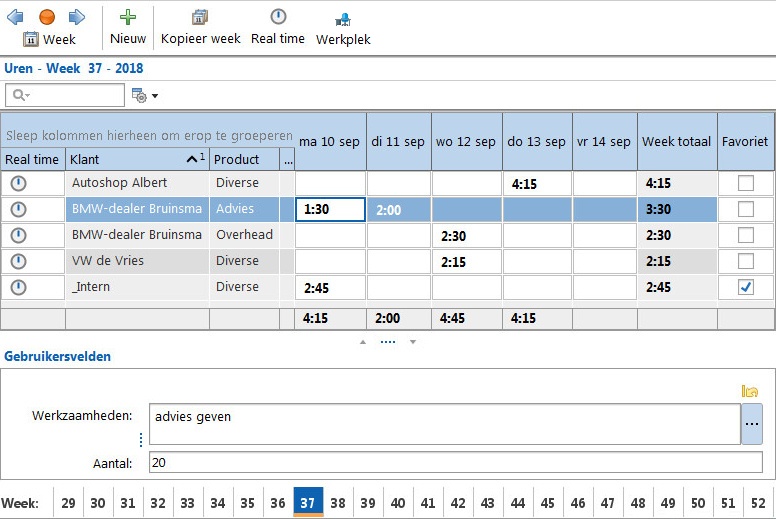Start real time clock for VW de Vries row
The image size is (776, 519).
click(18, 261)
